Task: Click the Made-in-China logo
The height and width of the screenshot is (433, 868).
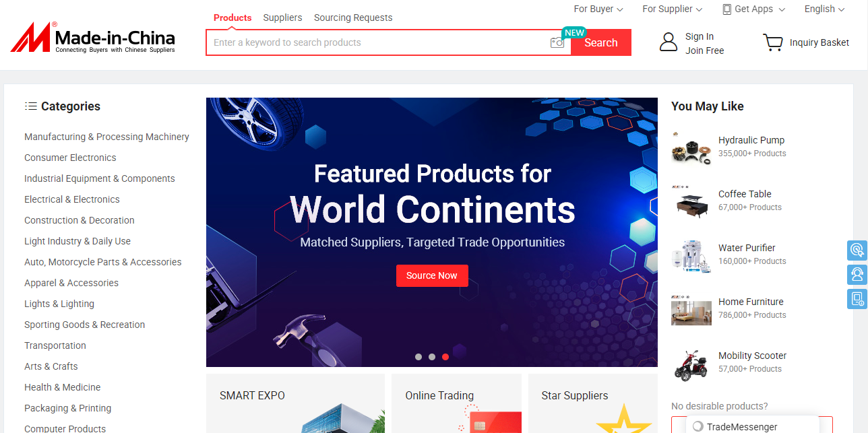Action: (x=93, y=37)
